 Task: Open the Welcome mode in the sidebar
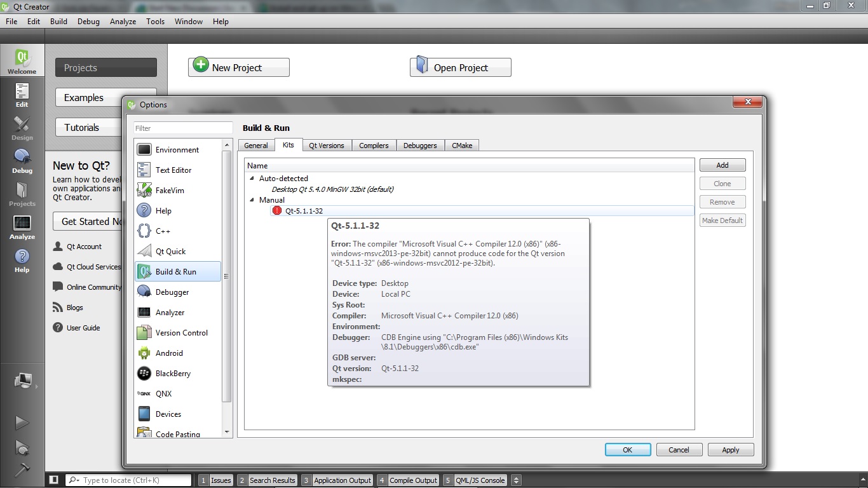[x=22, y=61]
